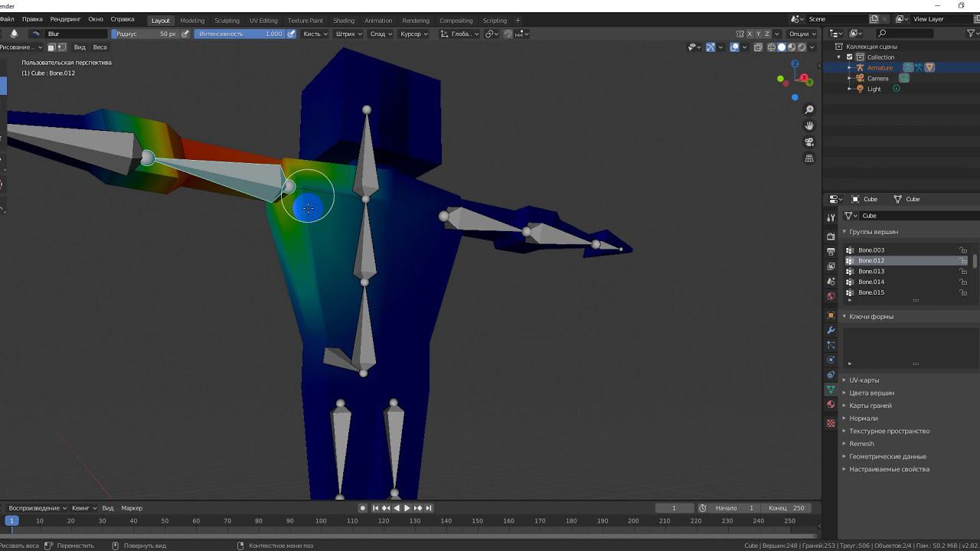Expand the UV-карты panel
The image size is (980, 551).
[864, 380]
